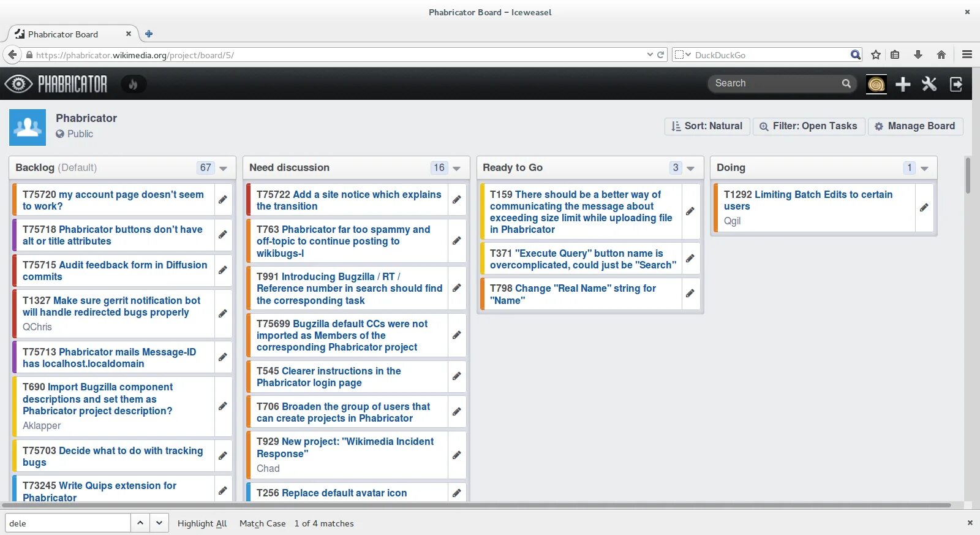Open task T798 Change Real Name string
980x535 pixels.
point(573,294)
